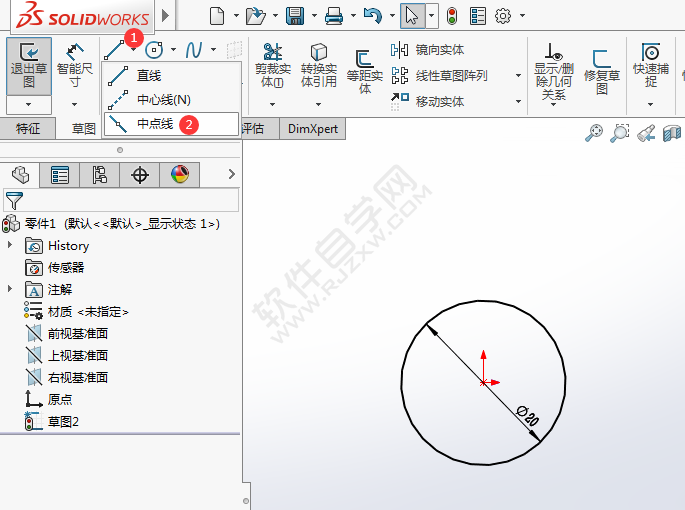
Task: Open the Circle tool dropdown arrow
Action: [173, 49]
